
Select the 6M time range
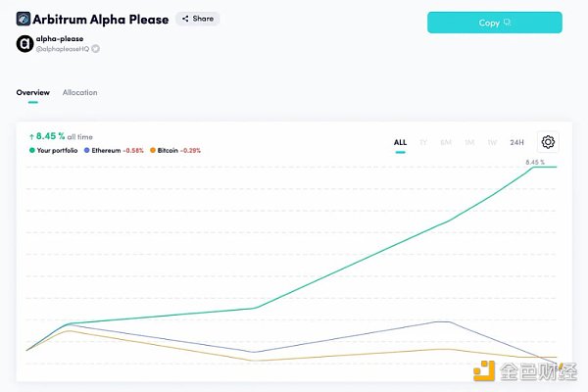click(x=446, y=142)
